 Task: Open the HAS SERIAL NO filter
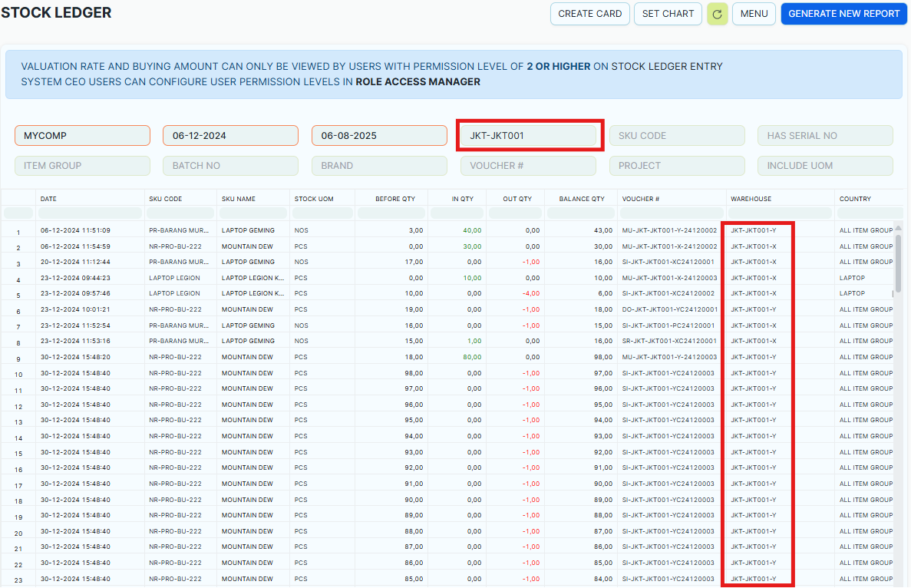coord(825,135)
